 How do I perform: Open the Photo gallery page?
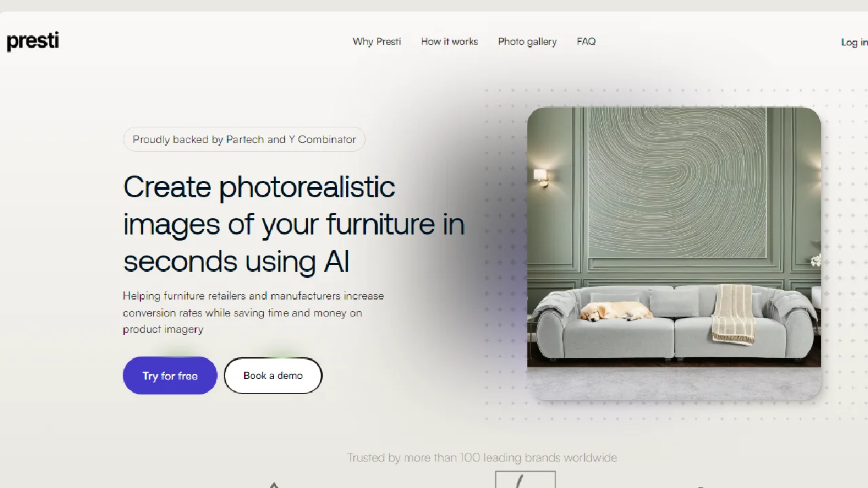coord(527,41)
